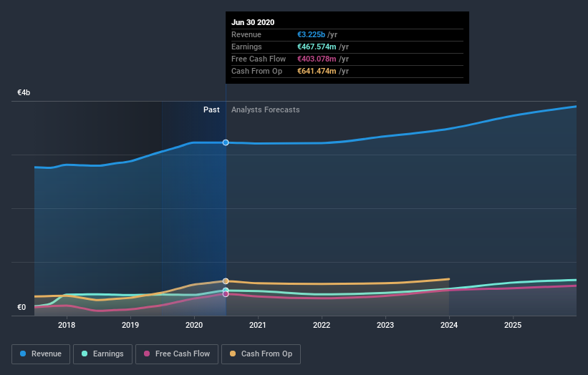Click the orange Cash From Op legend dot

click(x=233, y=354)
